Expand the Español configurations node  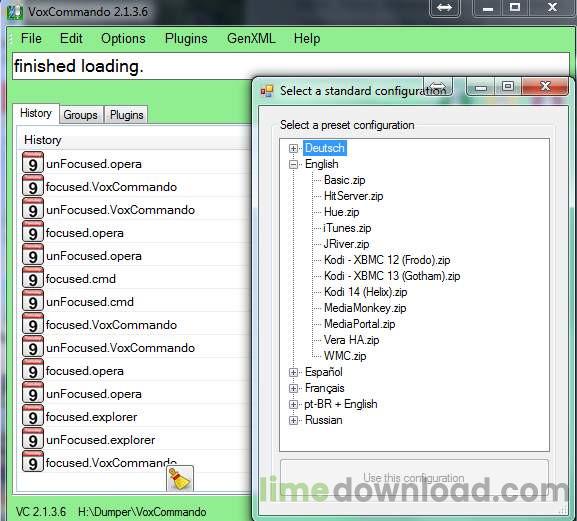tap(293, 372)
